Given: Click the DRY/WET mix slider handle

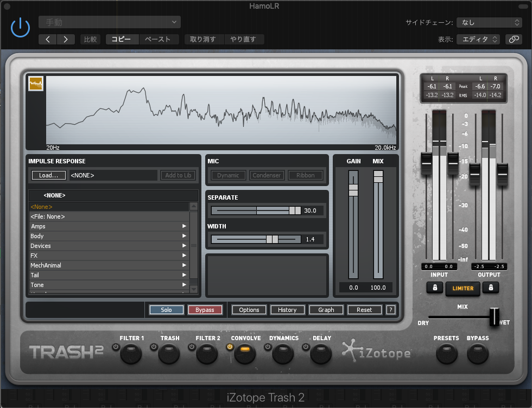Looking at the screenshot, I should tap(495, 317).
